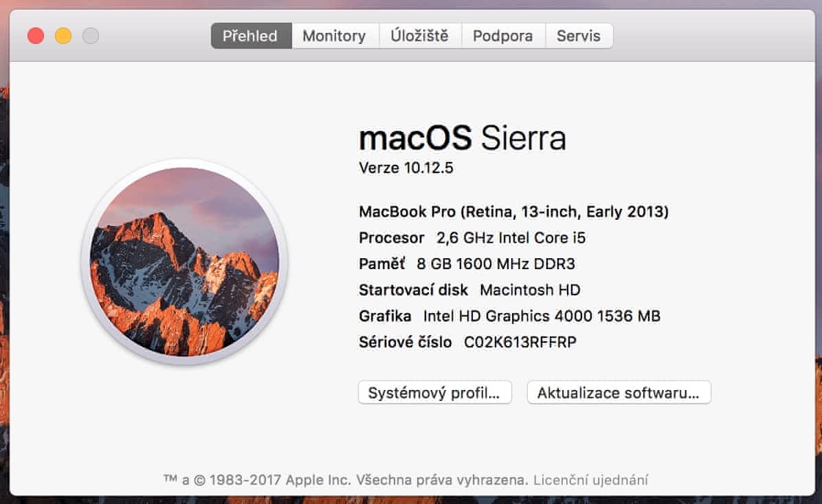Open Systémový profil
Screen dimensions: 822x504
point(434,393)
